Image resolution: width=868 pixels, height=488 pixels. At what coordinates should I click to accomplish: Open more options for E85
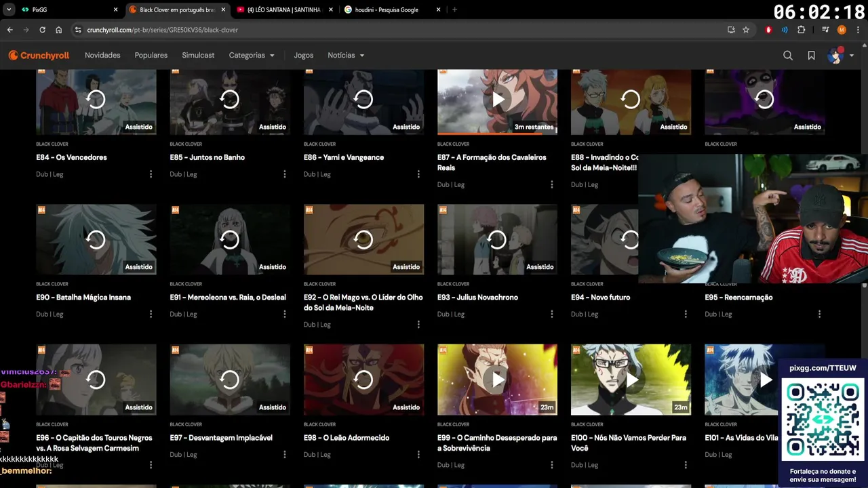coord(284,174)
